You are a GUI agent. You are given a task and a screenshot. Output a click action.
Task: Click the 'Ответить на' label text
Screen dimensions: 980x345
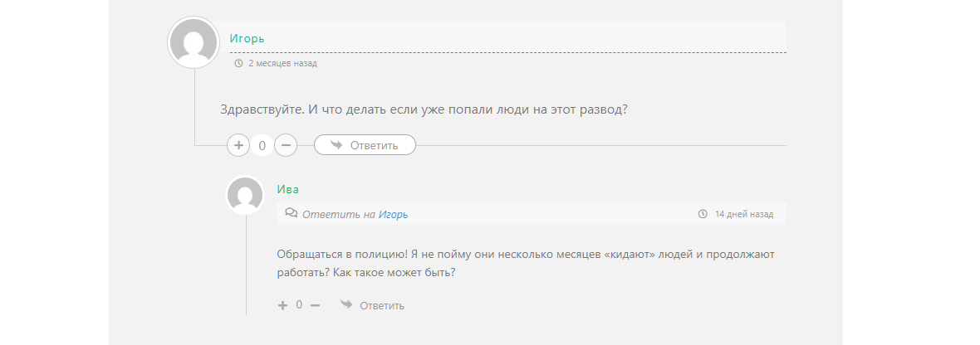[339, 214]
